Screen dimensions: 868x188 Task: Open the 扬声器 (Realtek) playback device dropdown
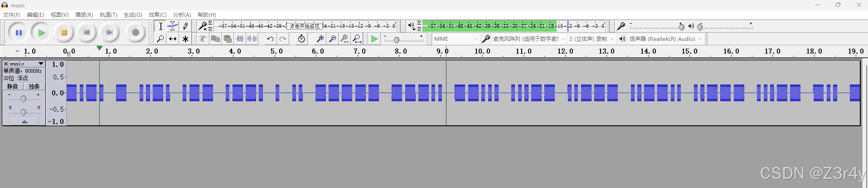[x=665, y=39]
